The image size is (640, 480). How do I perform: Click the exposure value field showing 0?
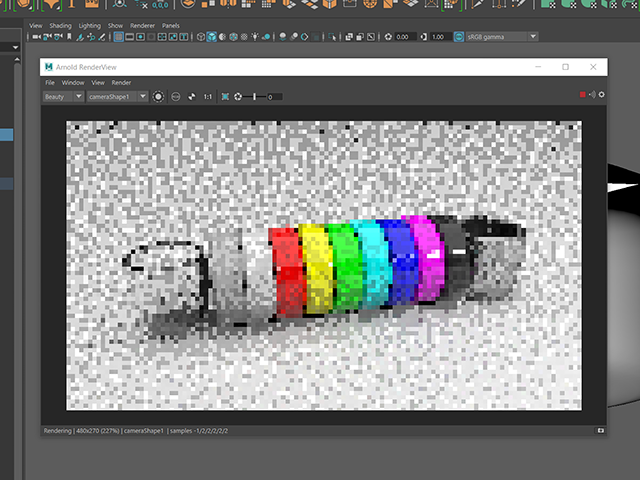point(274,97)
